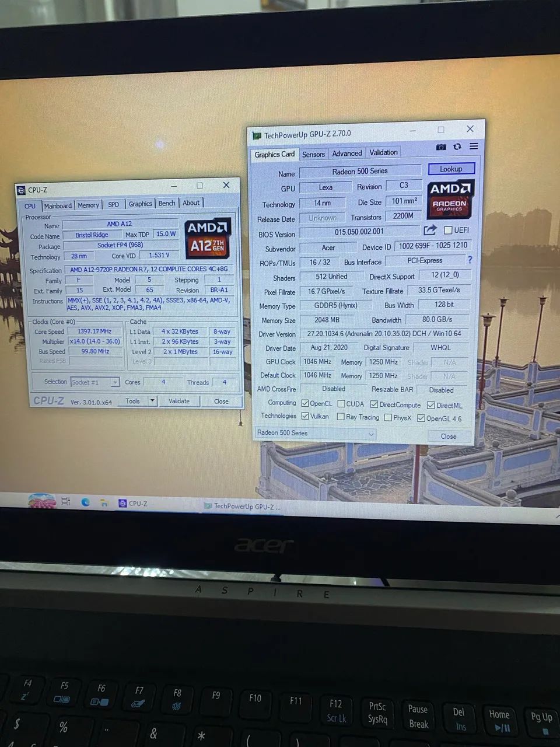560x747 pixels.
Task: Launch Microsoft Edge from the taskbar
Action: click(85, 502)
